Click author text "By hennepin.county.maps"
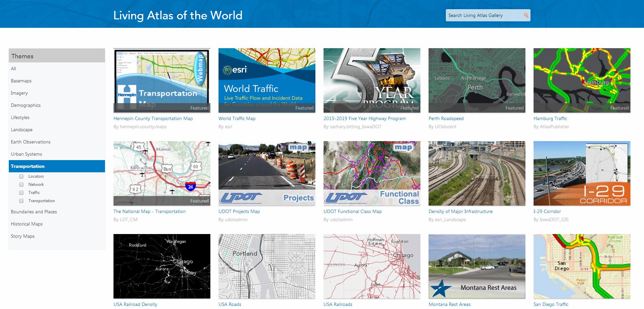The width and height of the screenshot is (644, 309). 140,127
